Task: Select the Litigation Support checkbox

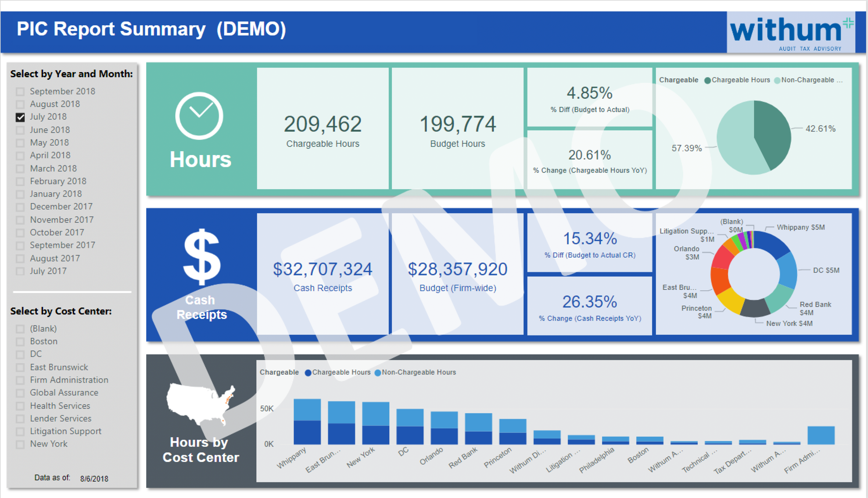Action: pyautogui.click(x=20, y=431)
